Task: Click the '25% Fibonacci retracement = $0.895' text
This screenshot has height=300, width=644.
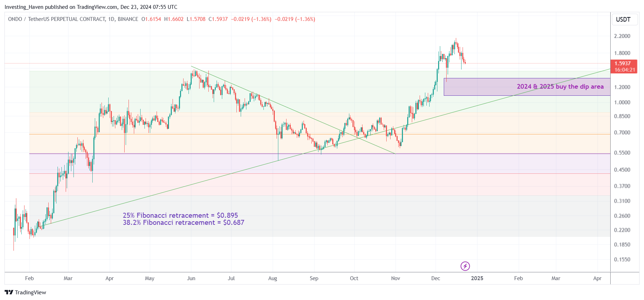Action: (180, 215)
